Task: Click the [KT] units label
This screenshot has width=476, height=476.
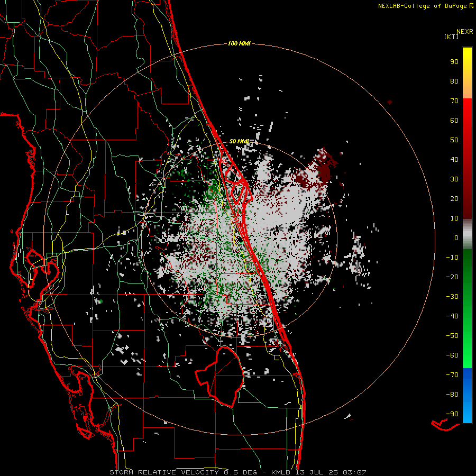Action: click(x=452, y=36)
